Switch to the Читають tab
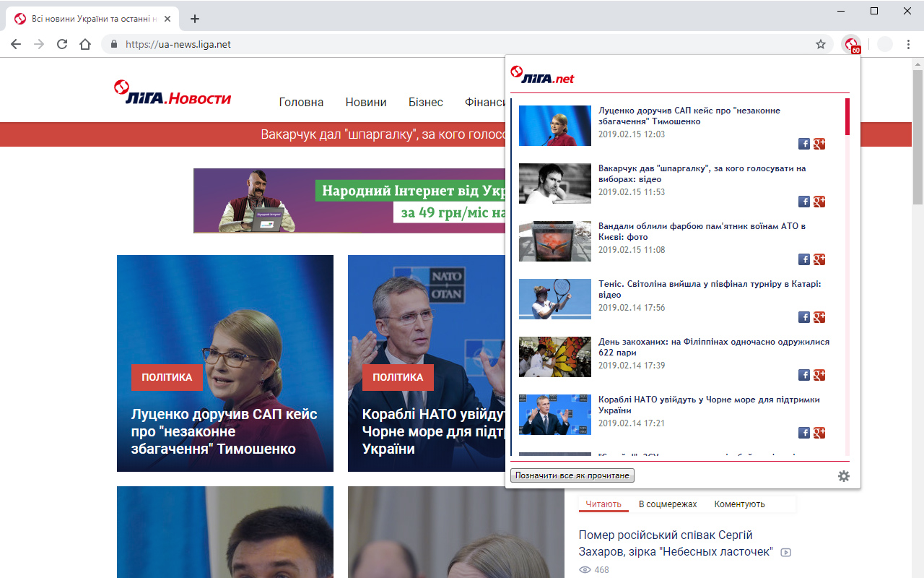The height and width of the screenshot is (578, 924). click(x=603, y=504)
